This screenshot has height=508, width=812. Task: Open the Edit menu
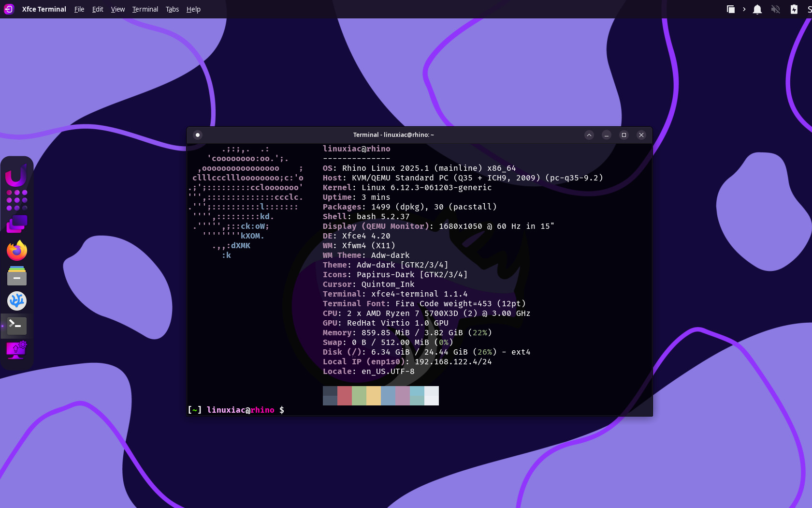(98, 9)
